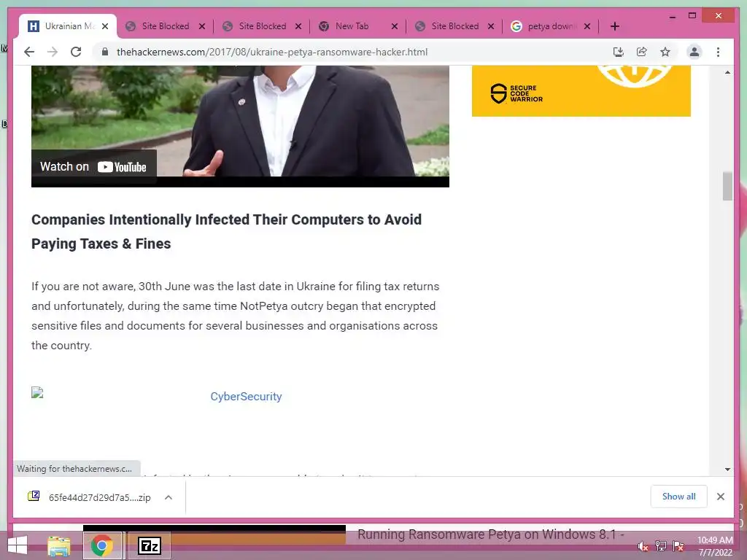Click page scrollbar down arrow
The width and height of the screenshot is (747, 560).
coord(727,470)
